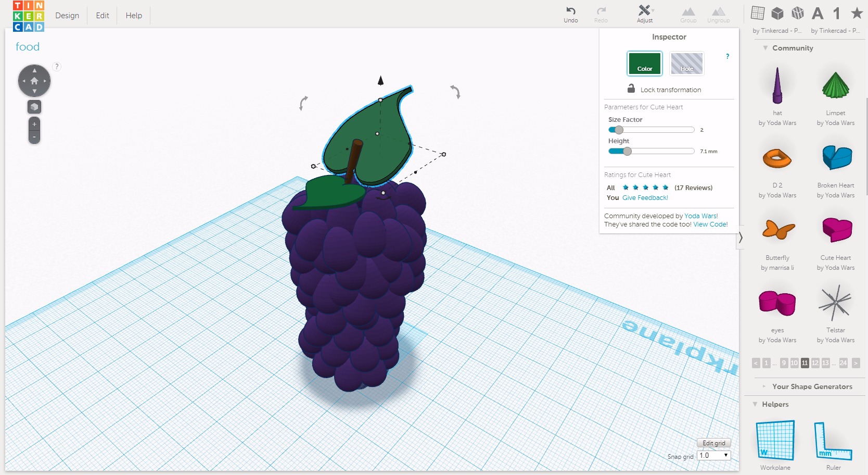The height and width of the screenshot is (475, 868).
Task: Click the project name food
Action: coord(28,47)
